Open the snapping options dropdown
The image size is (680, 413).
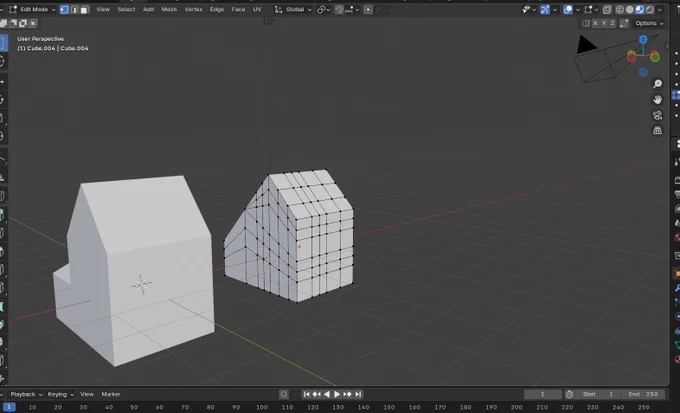(x=352, y=9)
